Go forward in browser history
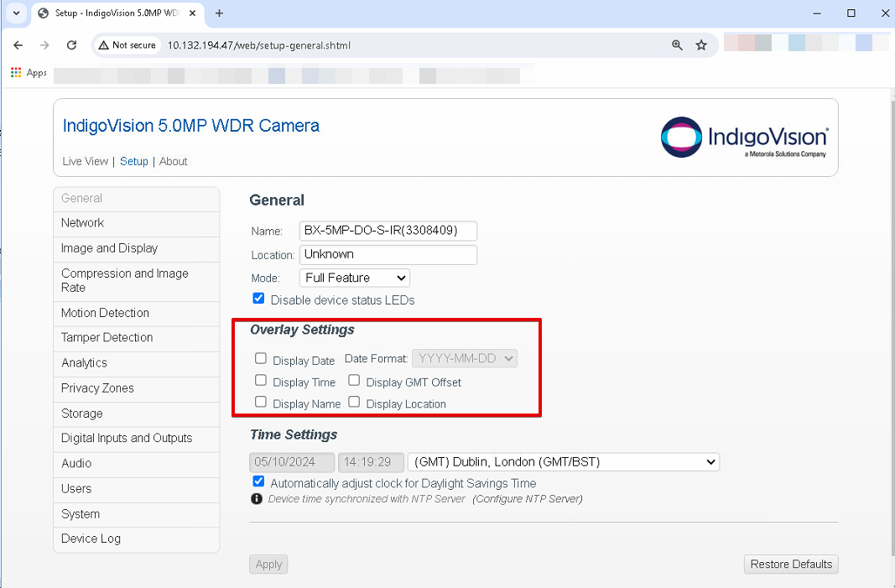This screenshot has height=588, width=895. [x=44, y=45]
